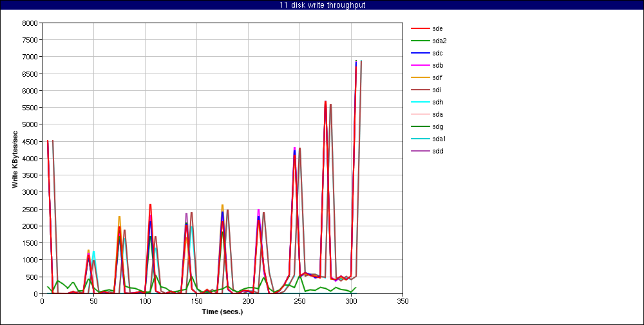Select the sda legend label
644x325 pixels.
438,114
